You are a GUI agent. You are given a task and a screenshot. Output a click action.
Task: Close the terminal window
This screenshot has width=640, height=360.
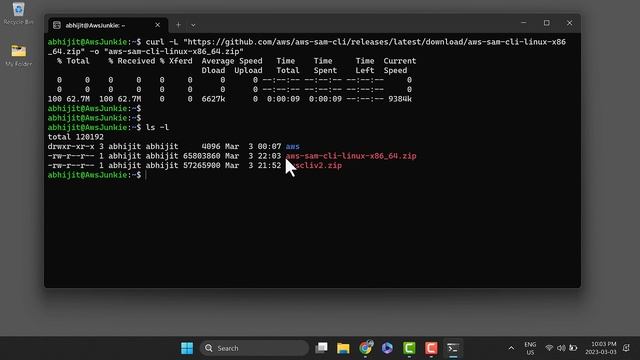click(x=569, y=23)
